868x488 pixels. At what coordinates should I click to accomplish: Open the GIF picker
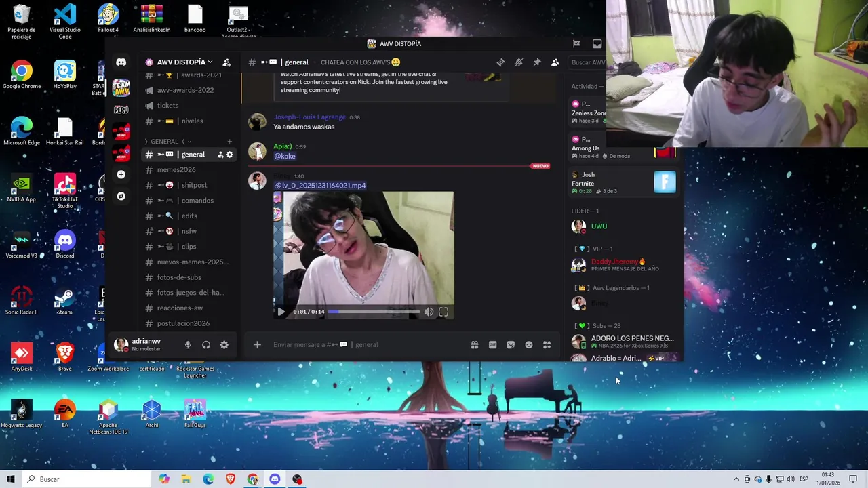492,345
